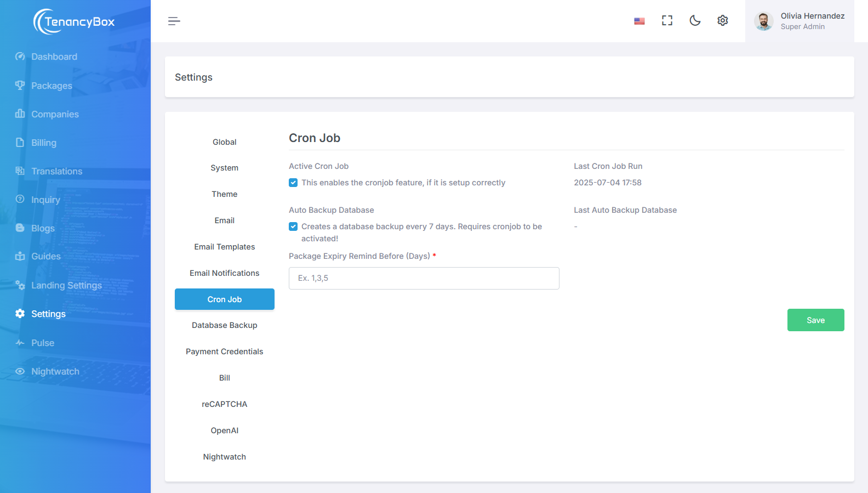This screenshot has height=493, width=868.
Task: Select the Cron Job tab
Action: pyautogui.click(x=225, y=299)
